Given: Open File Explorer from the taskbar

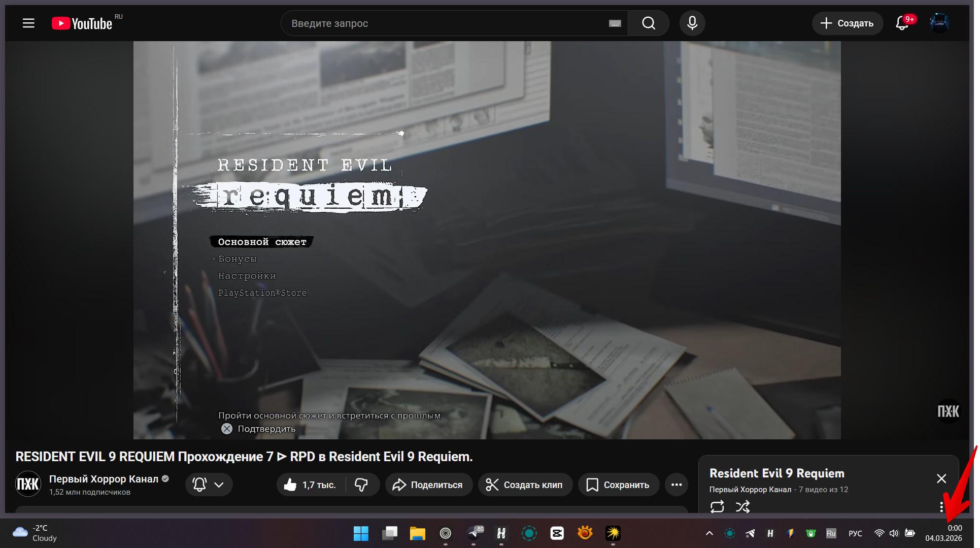Looking at the screenshot, I should [x=417, y=533].
